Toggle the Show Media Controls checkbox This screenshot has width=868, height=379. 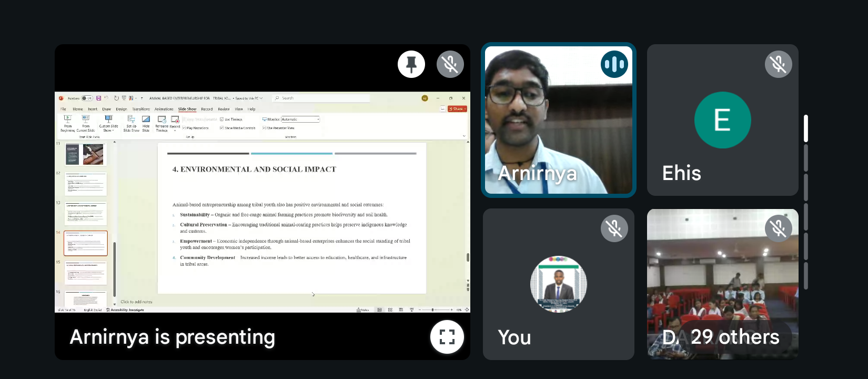(222, 128)
